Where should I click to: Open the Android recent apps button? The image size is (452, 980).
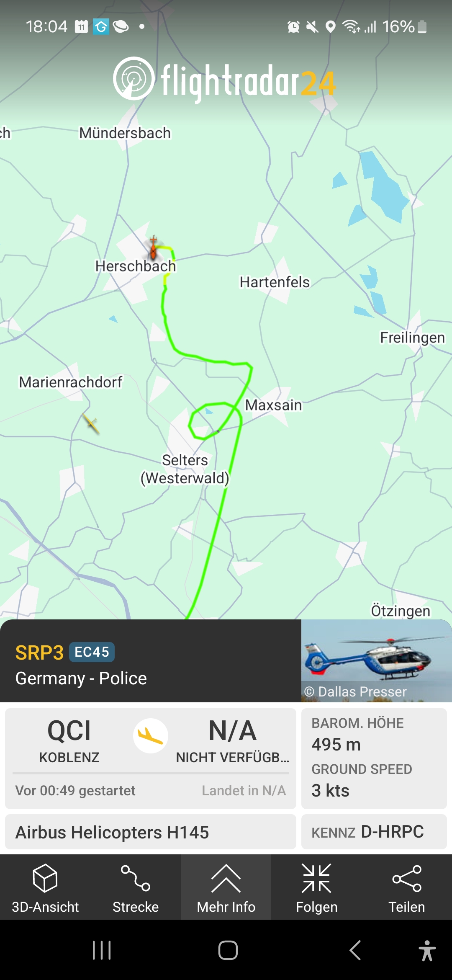(x=102, y=950)
